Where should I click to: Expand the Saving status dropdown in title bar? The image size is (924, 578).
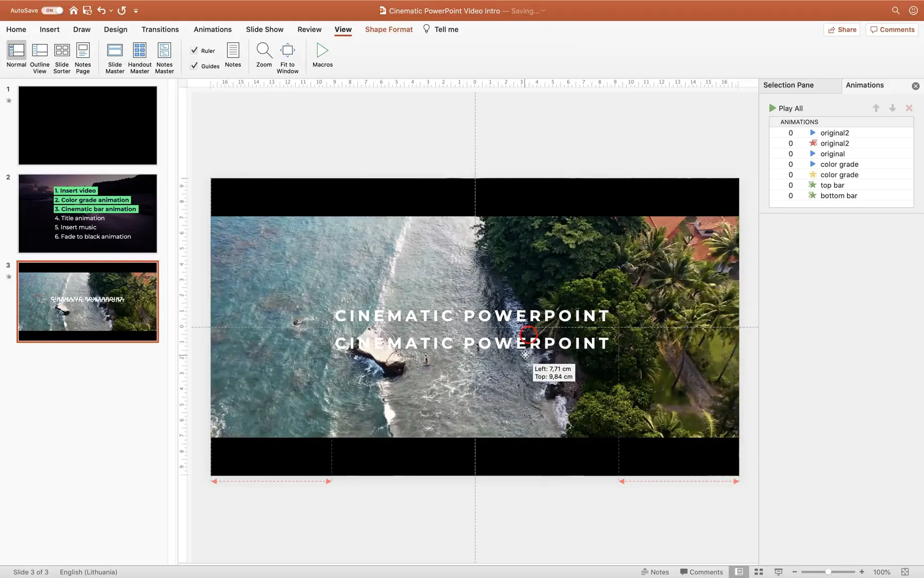point(542,10)
